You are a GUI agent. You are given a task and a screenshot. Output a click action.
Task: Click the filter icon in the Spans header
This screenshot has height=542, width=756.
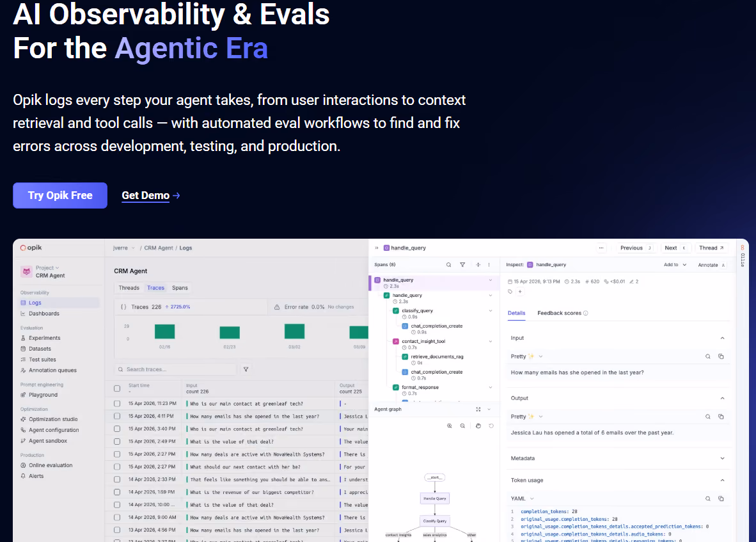(462, 265)
